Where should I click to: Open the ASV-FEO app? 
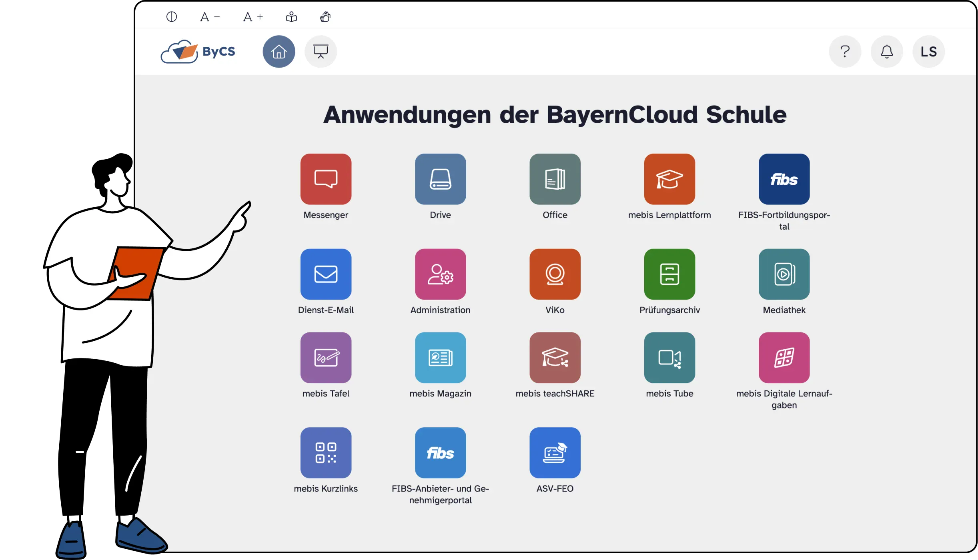point(555,453)
